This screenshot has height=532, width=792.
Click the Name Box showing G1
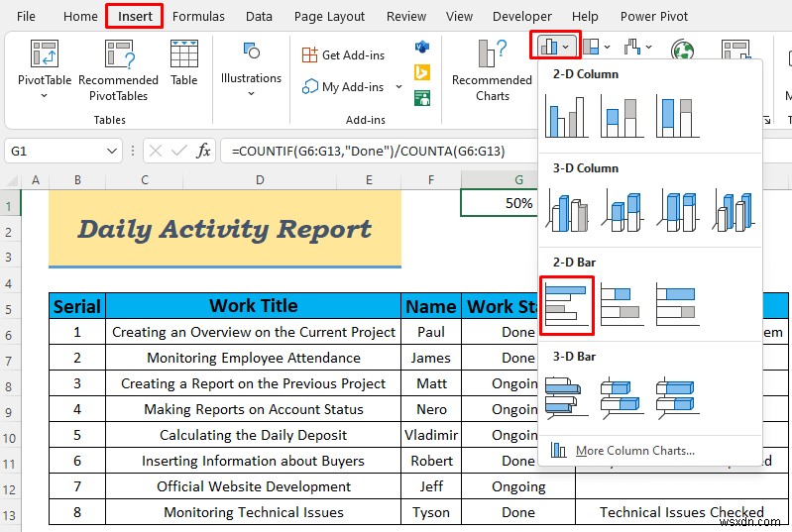(56, 151)
